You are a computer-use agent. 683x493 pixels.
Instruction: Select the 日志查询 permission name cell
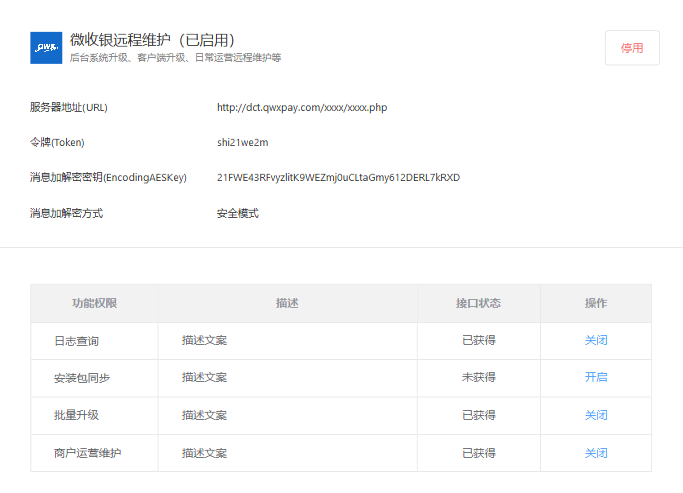[x=77, y=341]
